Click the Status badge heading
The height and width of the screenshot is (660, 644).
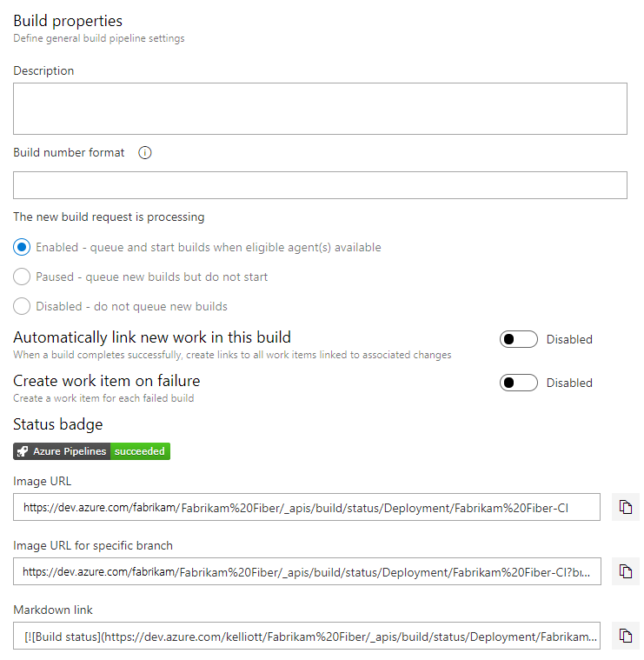pyautogui.click(x=58, y=424)
